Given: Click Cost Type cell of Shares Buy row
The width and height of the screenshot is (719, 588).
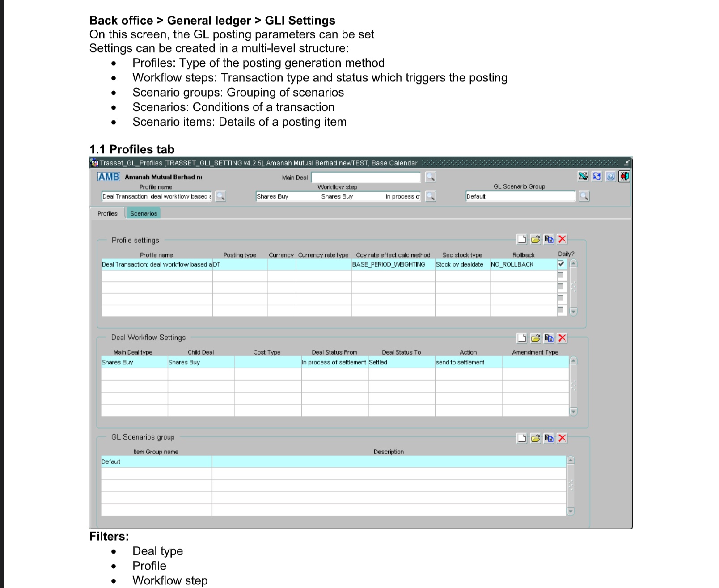Looking at the screenshot, I should [268, 362].
